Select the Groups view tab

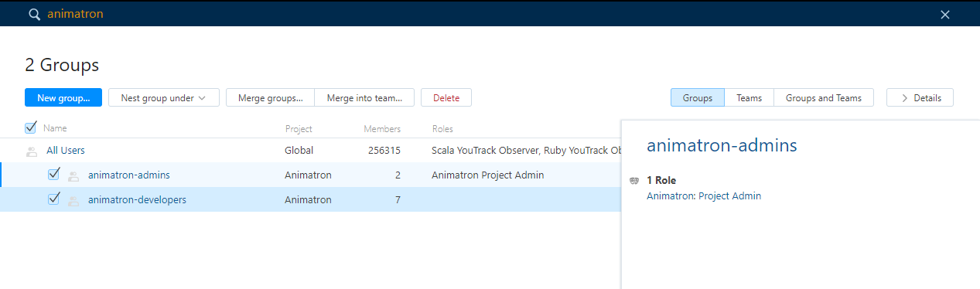pyautogui.click(x=698, y=98)
